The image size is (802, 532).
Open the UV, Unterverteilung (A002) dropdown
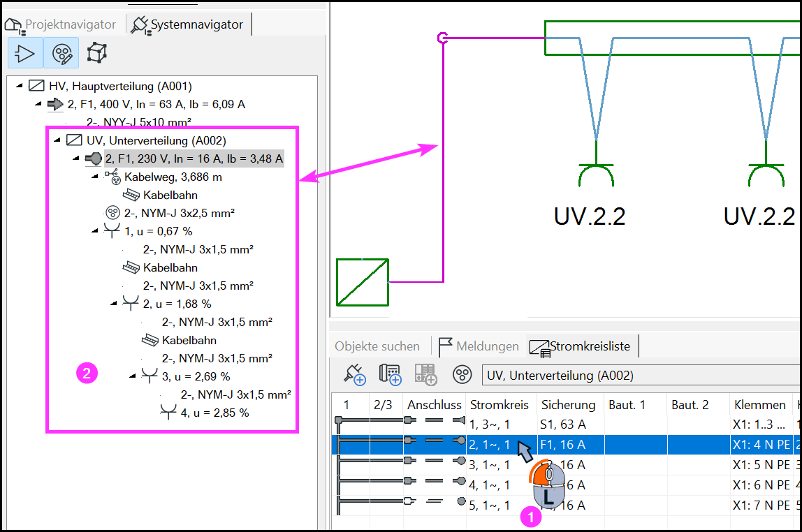[641, 375]
